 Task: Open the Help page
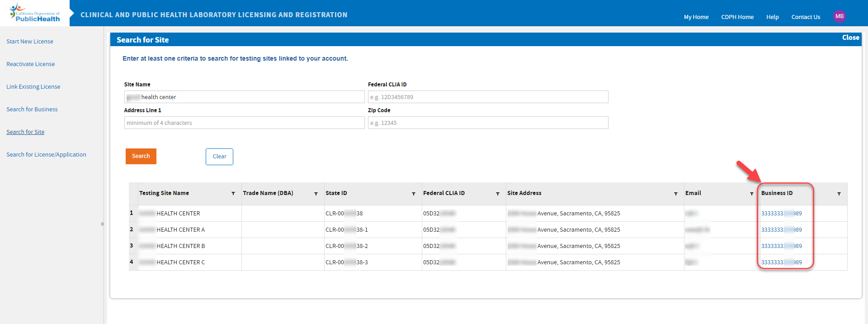[x=772, y=17]
